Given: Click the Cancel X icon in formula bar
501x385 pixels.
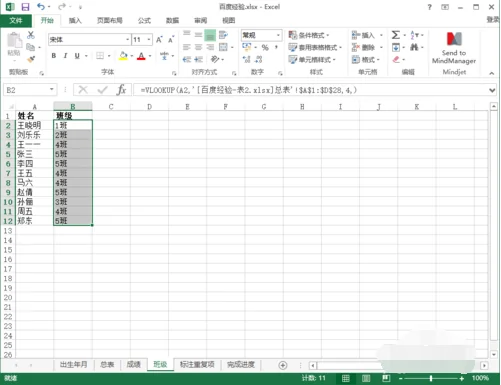Looking at the screenshot, I should point(83,90).
